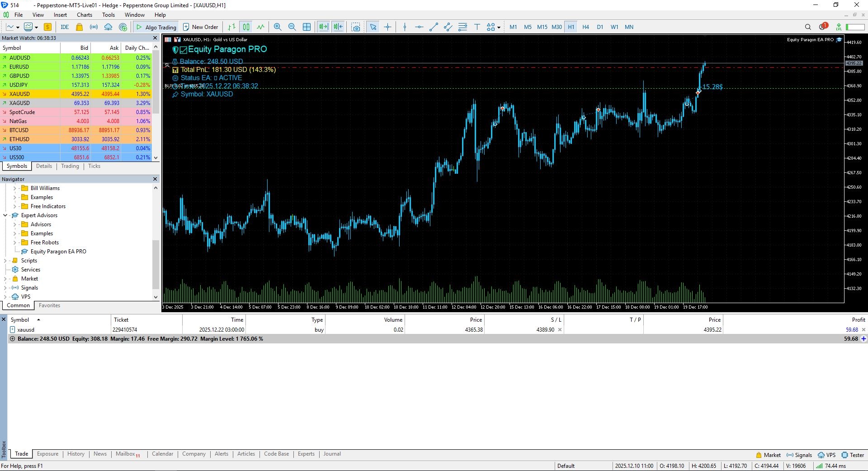Toggle Algo Trading on or off
The width and height of the screenshot is (868, 471).
coord(156,27)
